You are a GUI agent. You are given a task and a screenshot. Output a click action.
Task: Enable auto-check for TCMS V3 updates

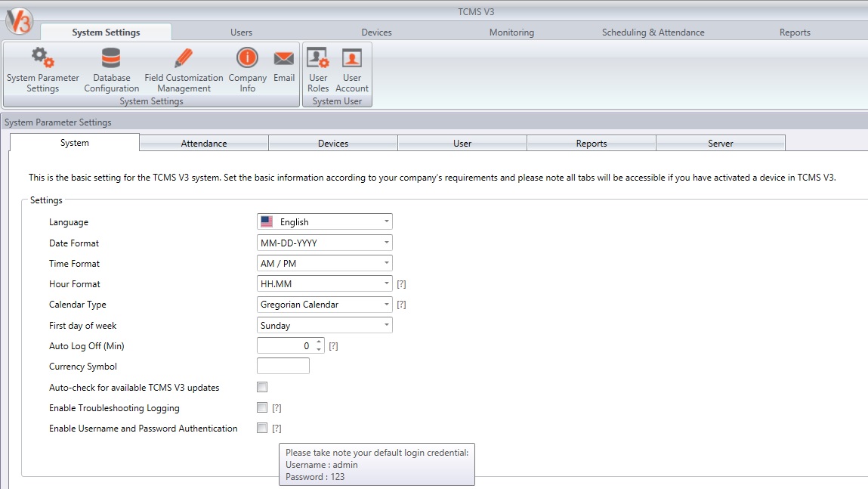pyautogui.click(x=262, y=387)
